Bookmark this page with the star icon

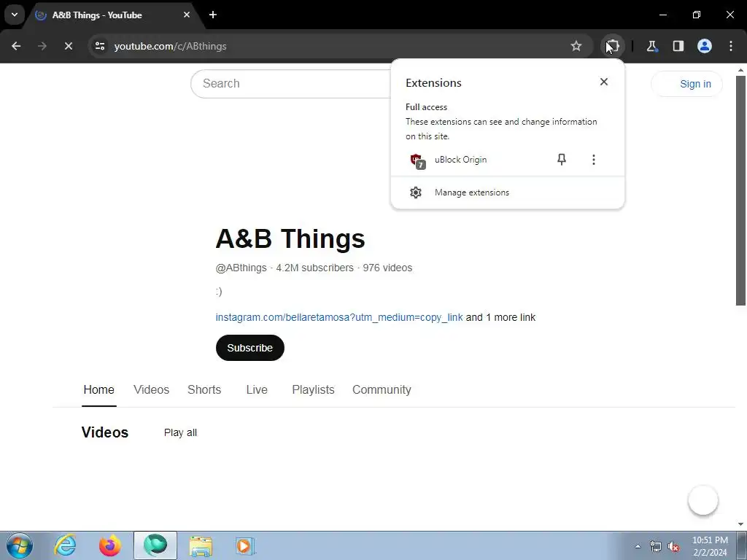click(576, 46)
